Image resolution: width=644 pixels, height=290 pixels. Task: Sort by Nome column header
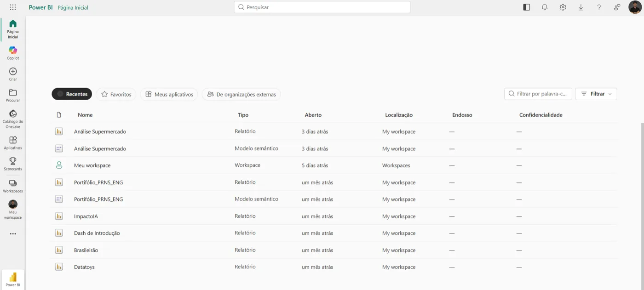tap(85, 115)
